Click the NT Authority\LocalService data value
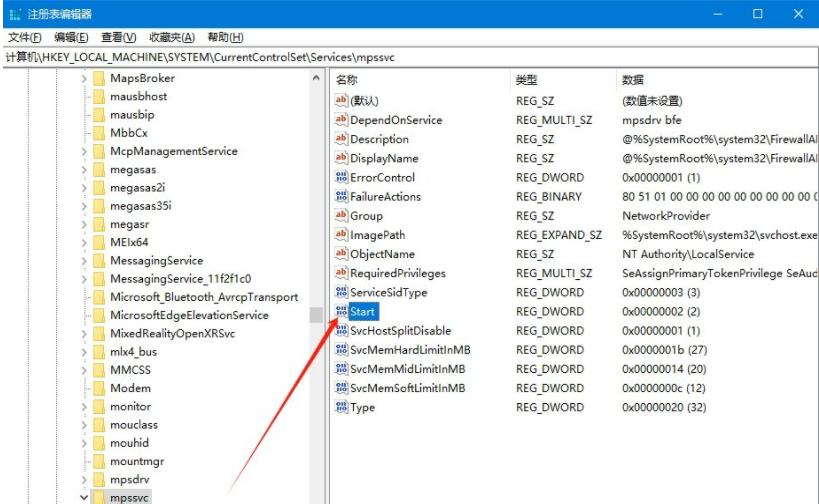This screenshot has height=504, width=819. [688, 254]
